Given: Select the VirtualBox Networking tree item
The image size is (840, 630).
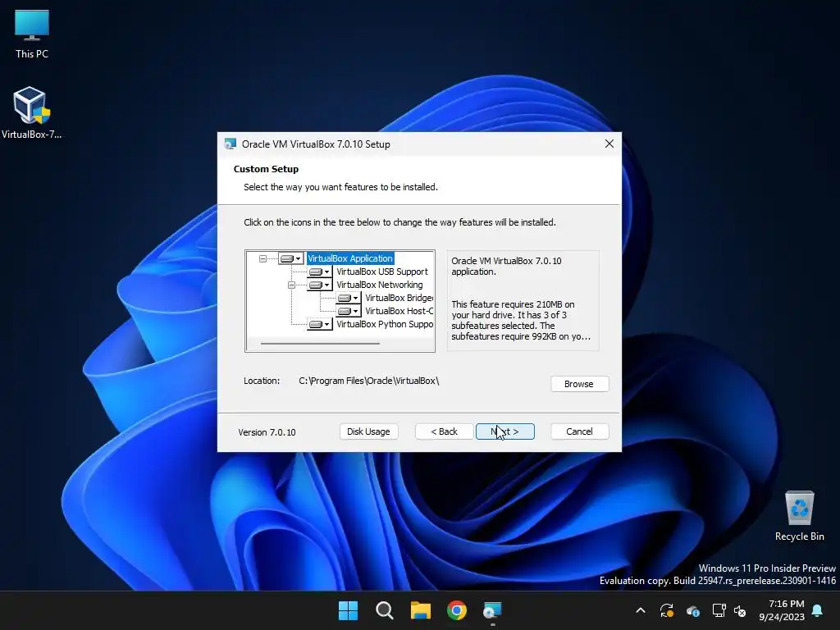Looking at the screenshot, I should (379, 285).
